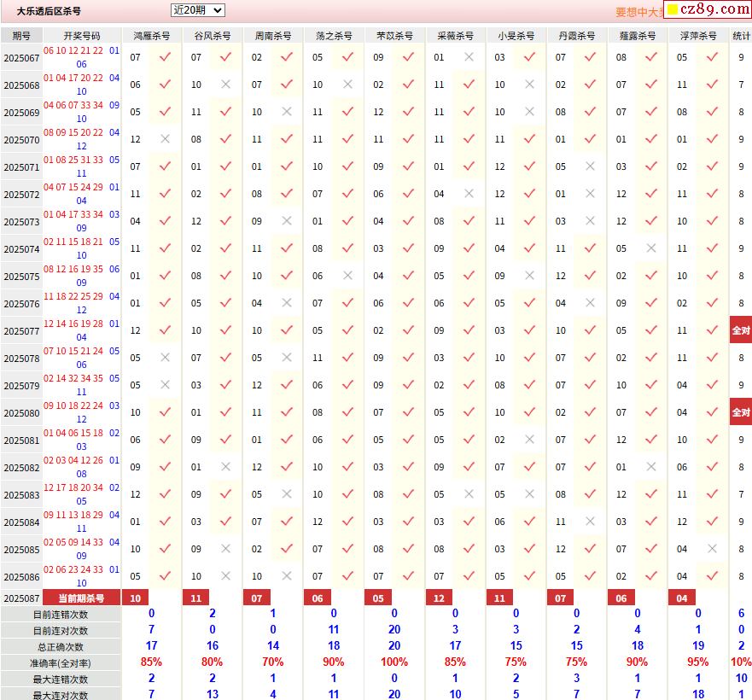The width and height of the screenshot is (752, 700).
Task: Click the 采薇杀号 column header
Action: 455,36
